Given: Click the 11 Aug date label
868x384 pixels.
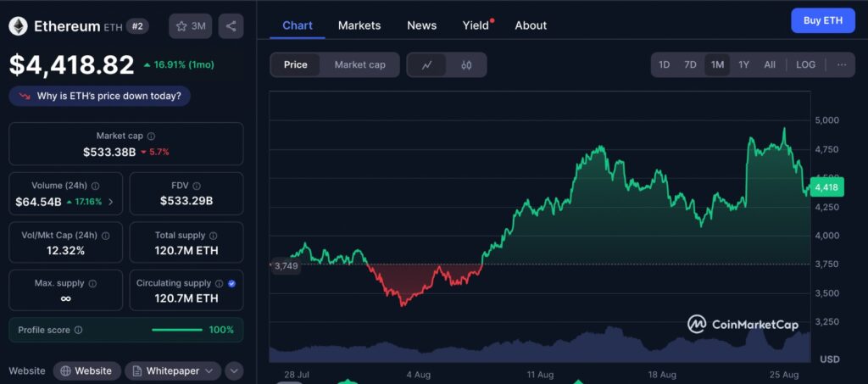Looking at the screenshot, I should tap(540, 375).
